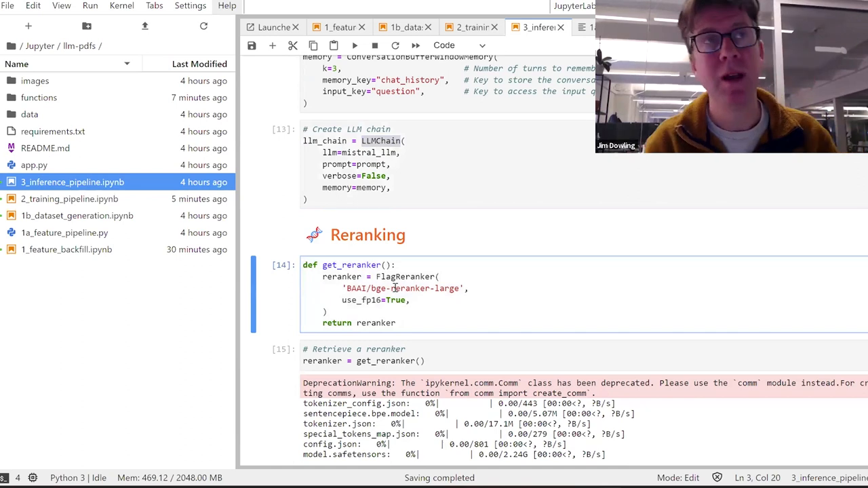This screenshot has width=868, height=488.
Task: Cut the selected cell with scissors icon
Action: click(x=293, y=45)
